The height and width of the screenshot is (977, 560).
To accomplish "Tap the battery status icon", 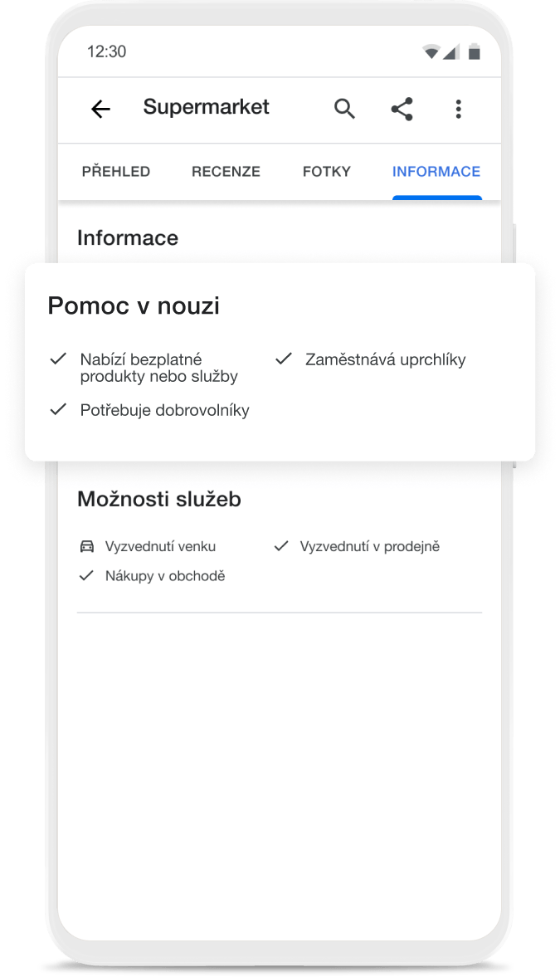I will [x=474, y=51].
